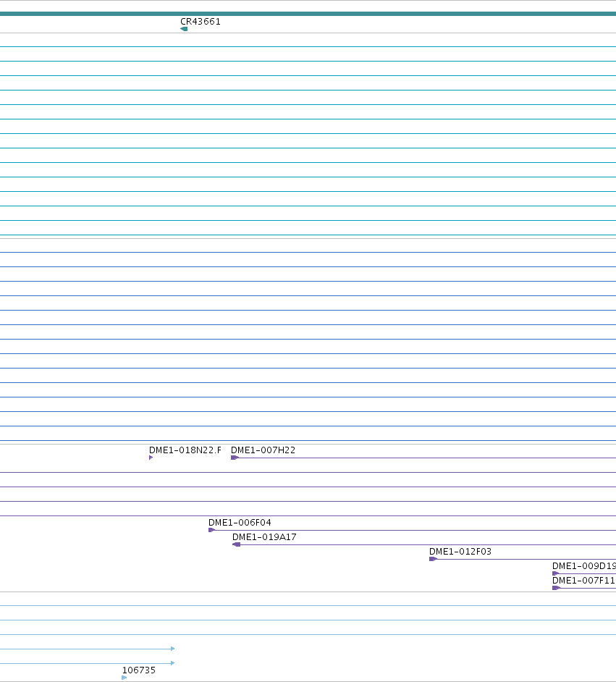616x682 pixels.
Task: Select the purple arrow glyph of DME1-012F03
Action: coord(433,559)
